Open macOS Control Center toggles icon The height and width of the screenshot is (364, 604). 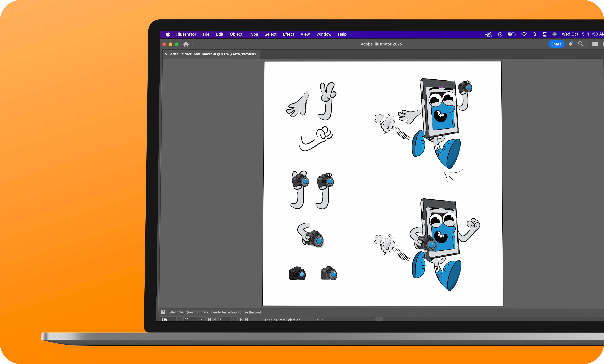[x=545, y=34]
